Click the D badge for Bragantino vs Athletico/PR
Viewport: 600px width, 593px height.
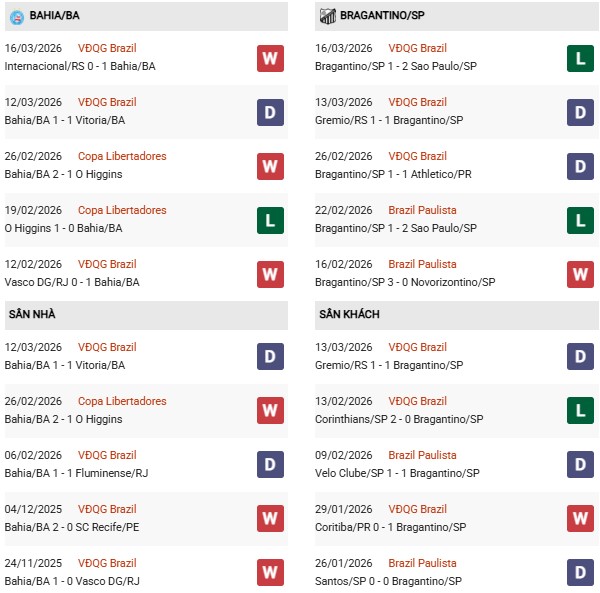[580, 166]
